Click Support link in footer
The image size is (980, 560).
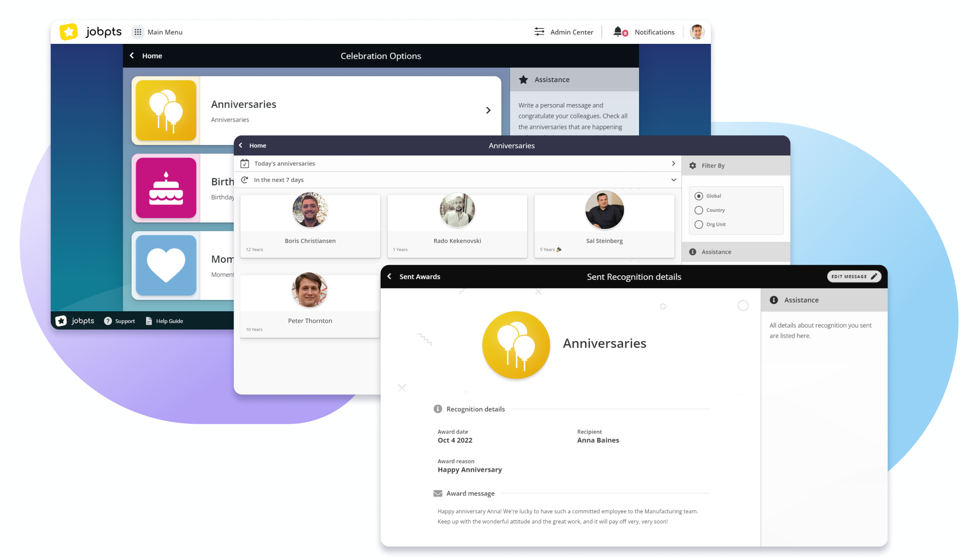[125, 321]
